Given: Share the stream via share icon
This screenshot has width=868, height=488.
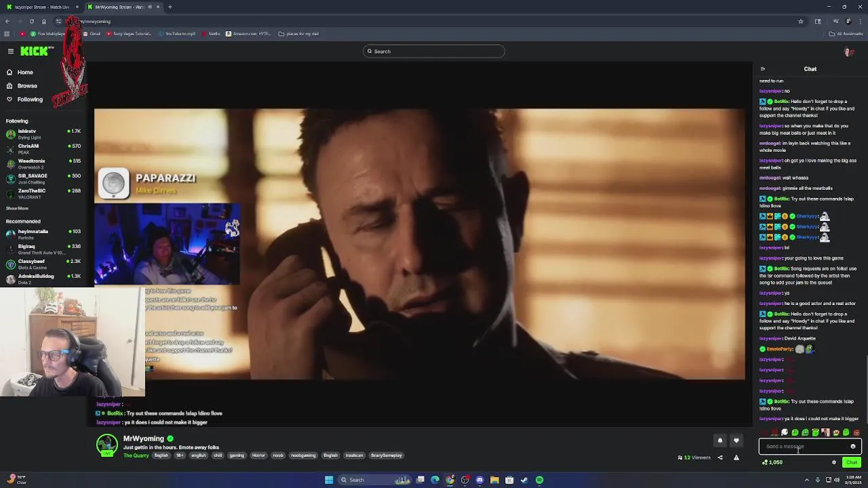Looking at the screenshot, I should (720, 457).
